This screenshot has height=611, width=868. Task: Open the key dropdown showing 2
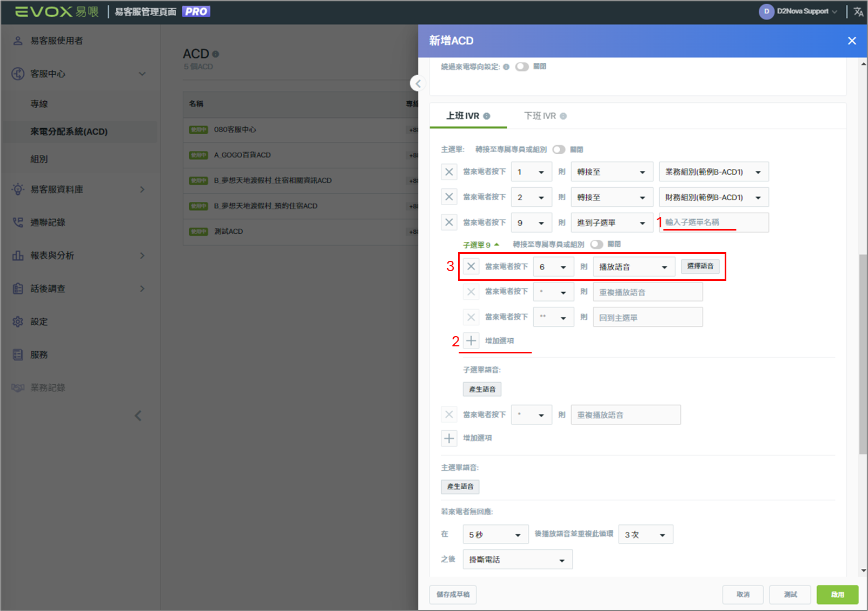[x=532, y=197]
